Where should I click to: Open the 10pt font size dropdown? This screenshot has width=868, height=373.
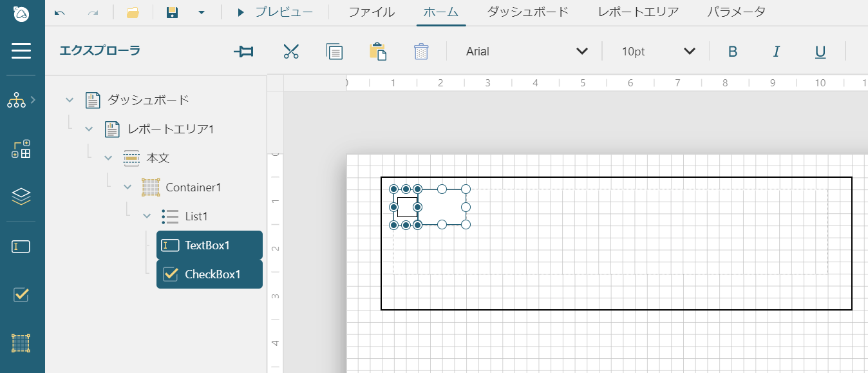coord(657,52)
